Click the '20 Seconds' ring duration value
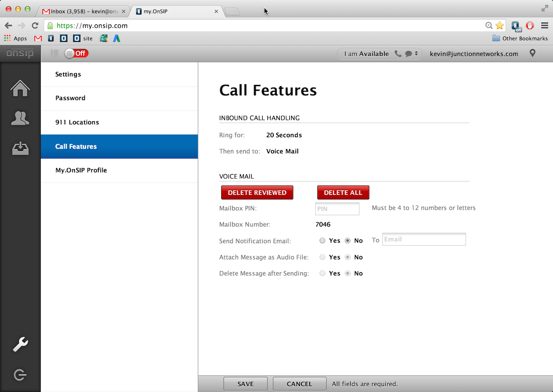This screenshot has height=392, width=553. tap(284, 135)
